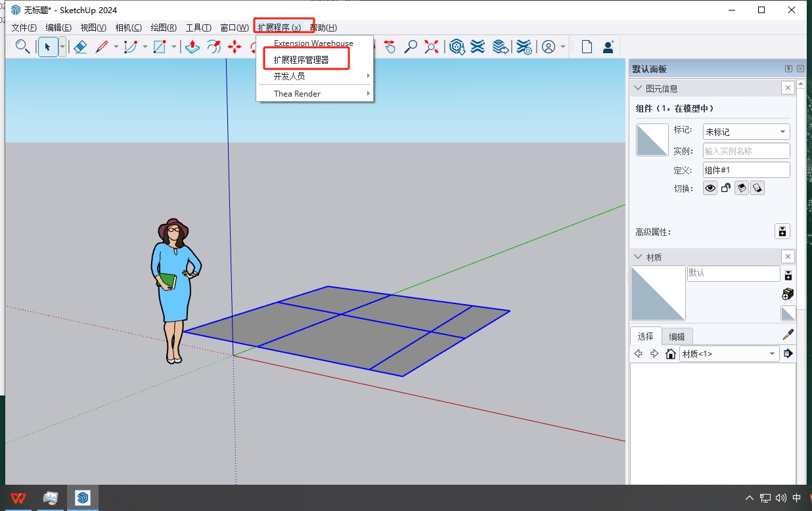Expand the Thea Render submenu
This screenshot has height=511, width=812.
pos(315,94)
